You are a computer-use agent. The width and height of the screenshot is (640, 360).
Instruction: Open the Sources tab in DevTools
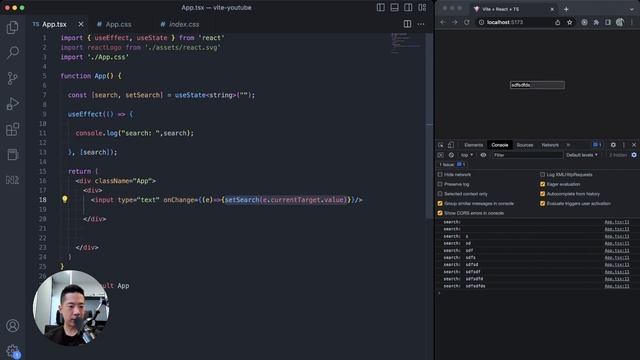tap(525, 145)
